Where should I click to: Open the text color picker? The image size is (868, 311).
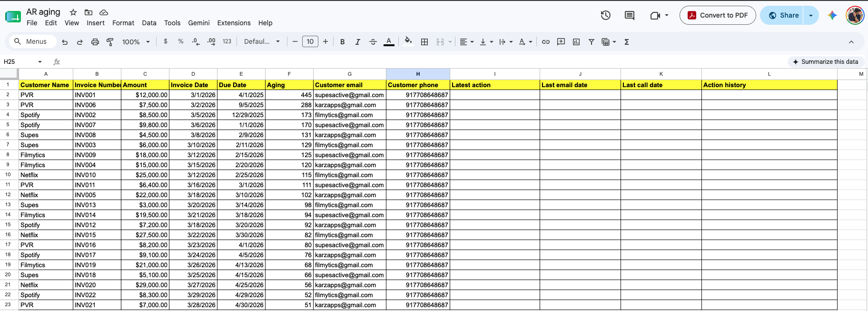[389, 42]
